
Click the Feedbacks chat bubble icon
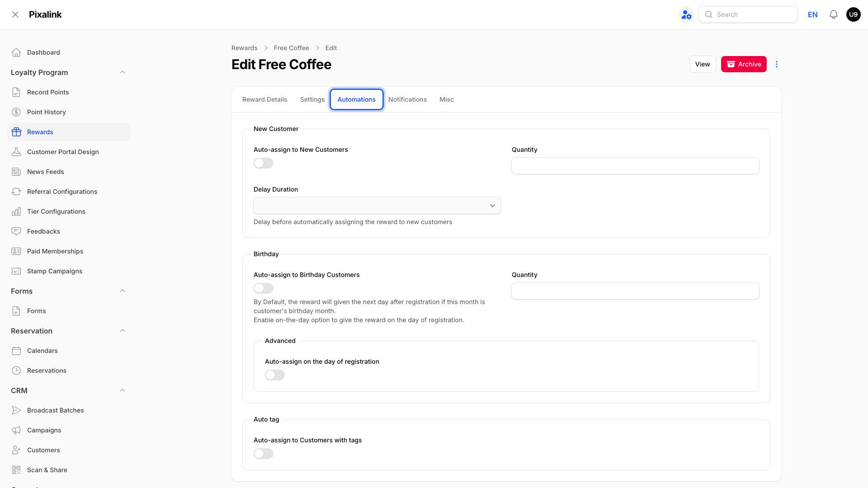click(x=16, y=231)
